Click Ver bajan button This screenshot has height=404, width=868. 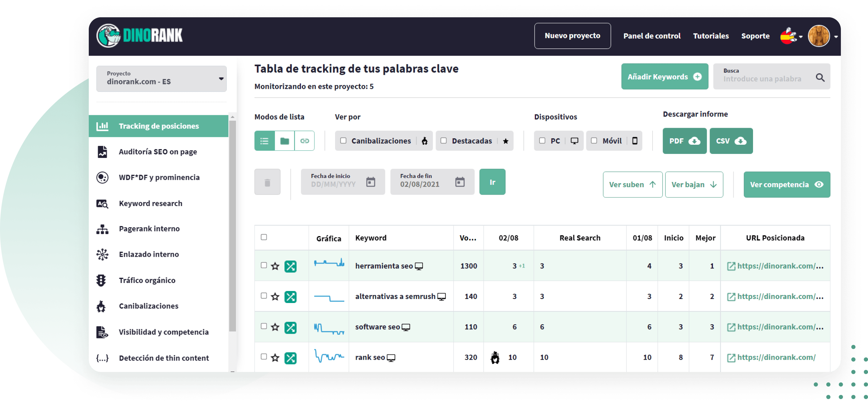(x=694, y=184)
